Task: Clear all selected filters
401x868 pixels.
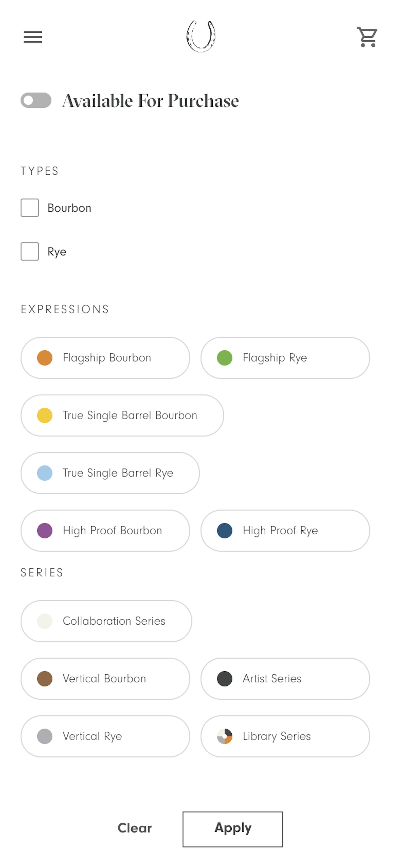Action: (135, 828)
